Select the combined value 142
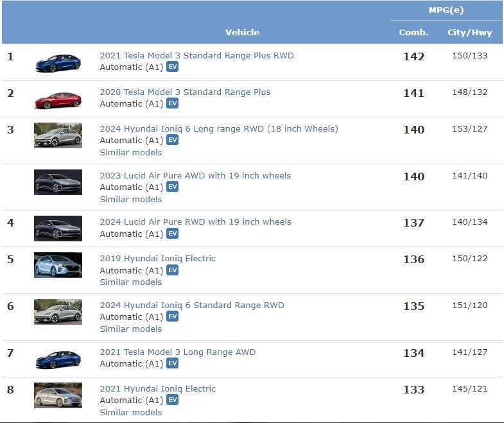504x423 pixels. pyautogui.click(x=413, y=56)
